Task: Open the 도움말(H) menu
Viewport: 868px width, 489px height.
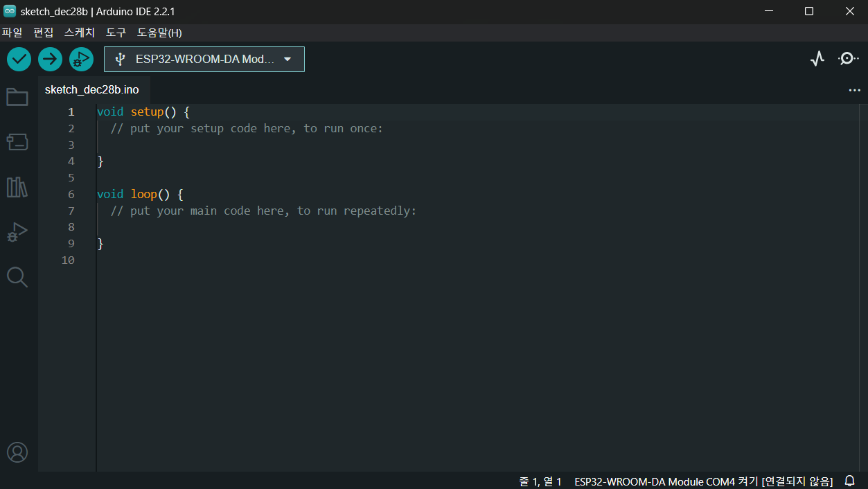Action: click(x=159, y=33)
